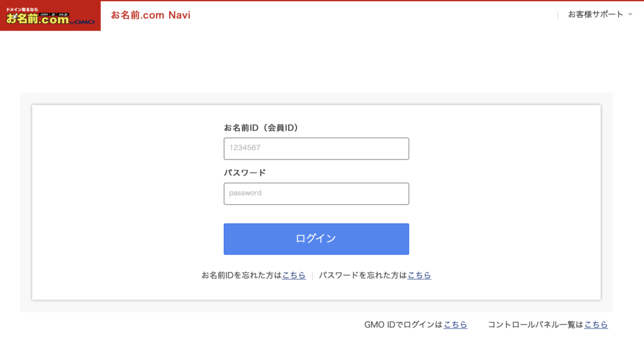Focus the password input field

pos(316,193)
